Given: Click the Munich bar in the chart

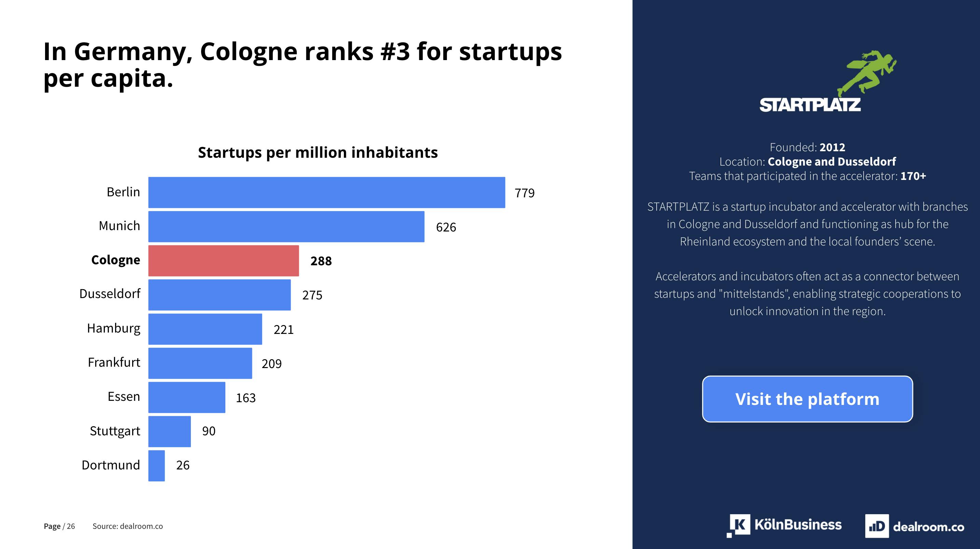Looking at the screenshot, I should click(286, 227).
